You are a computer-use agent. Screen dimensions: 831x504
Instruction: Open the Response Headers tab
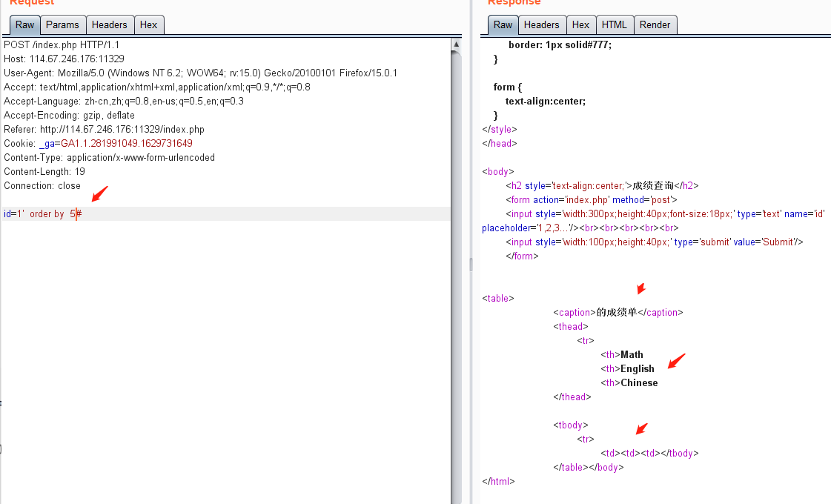(542, 25)
